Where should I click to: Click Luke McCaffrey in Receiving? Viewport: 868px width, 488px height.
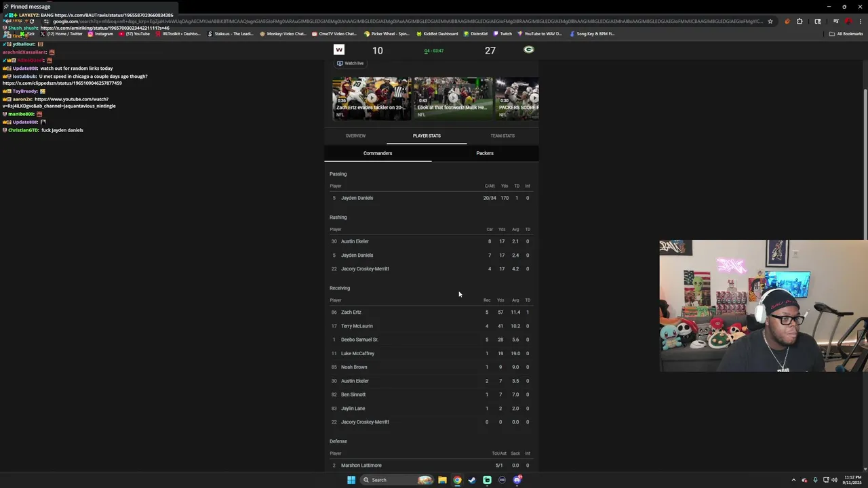[357, 353]
